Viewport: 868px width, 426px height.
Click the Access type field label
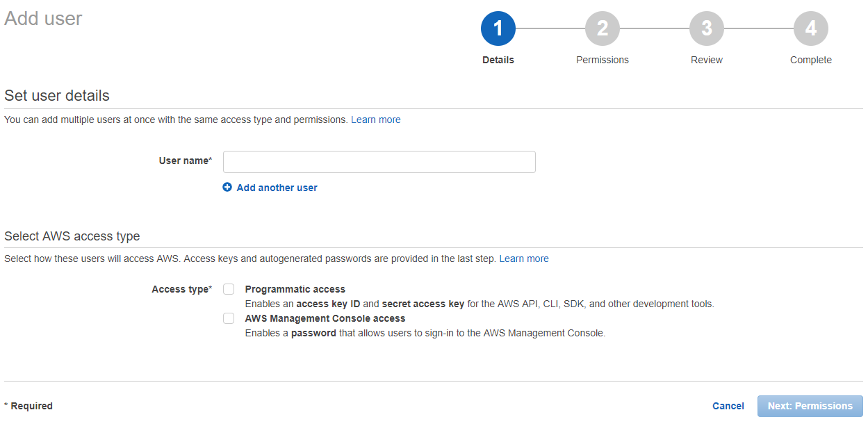point(182,289)
